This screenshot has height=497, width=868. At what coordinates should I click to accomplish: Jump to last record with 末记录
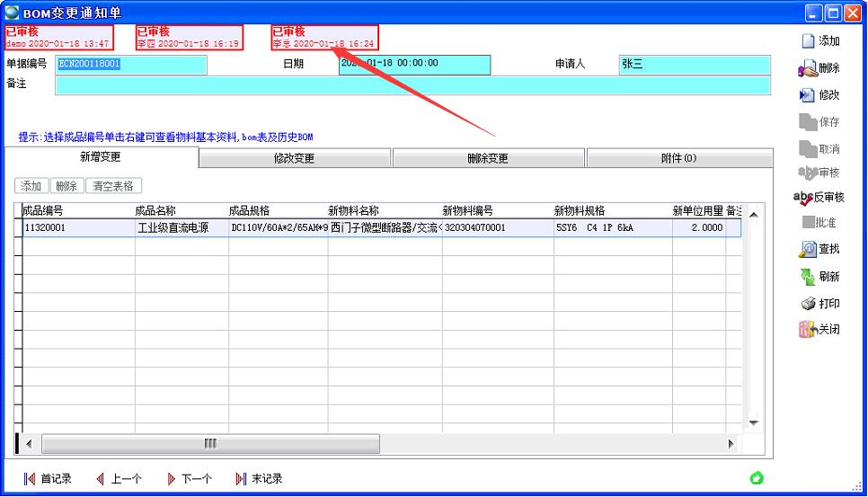[x=241, y=479]
